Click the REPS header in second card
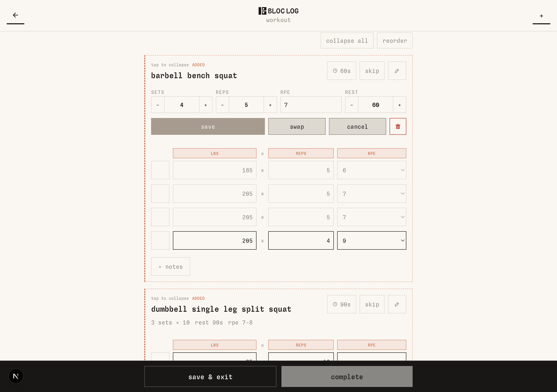This screenshot has width=557, height=392. [x=301, y=345]
